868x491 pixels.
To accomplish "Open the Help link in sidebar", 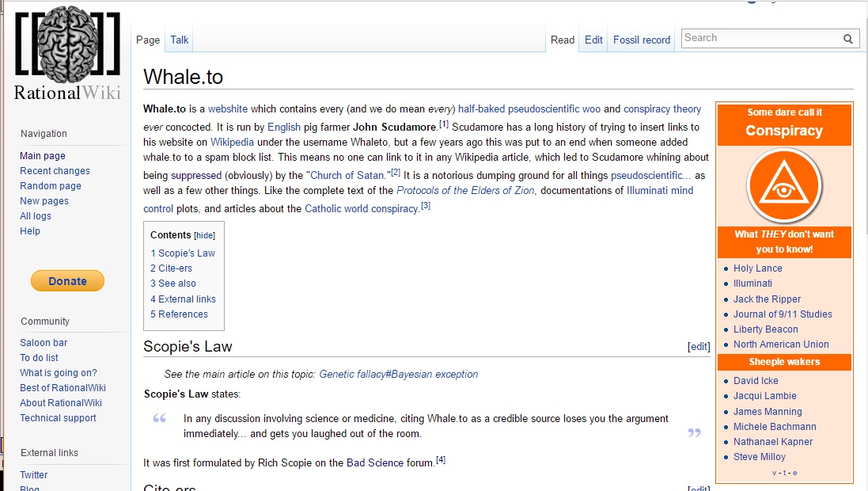I will (30, 230).
